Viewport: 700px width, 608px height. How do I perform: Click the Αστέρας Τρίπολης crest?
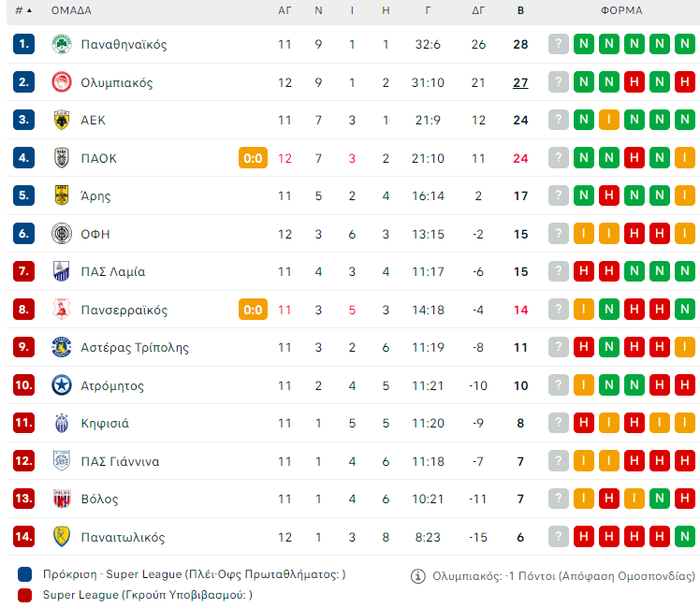[x=62, y=347]
